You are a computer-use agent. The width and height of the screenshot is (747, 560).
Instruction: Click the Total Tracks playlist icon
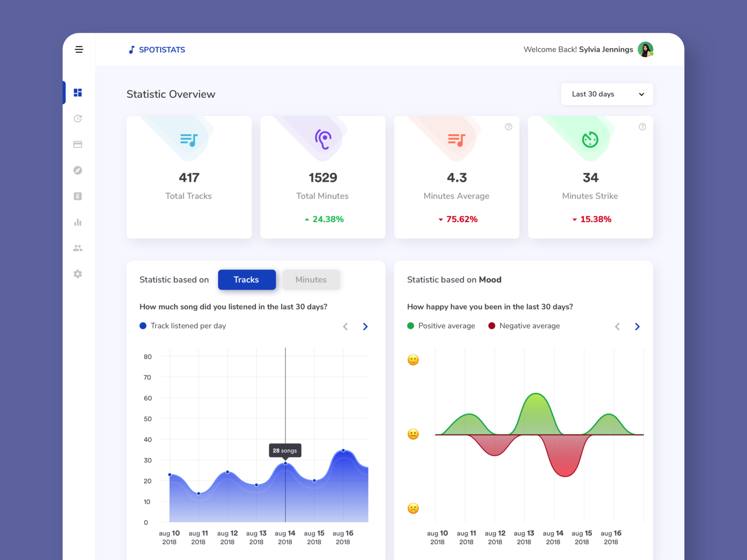[189, 140]
